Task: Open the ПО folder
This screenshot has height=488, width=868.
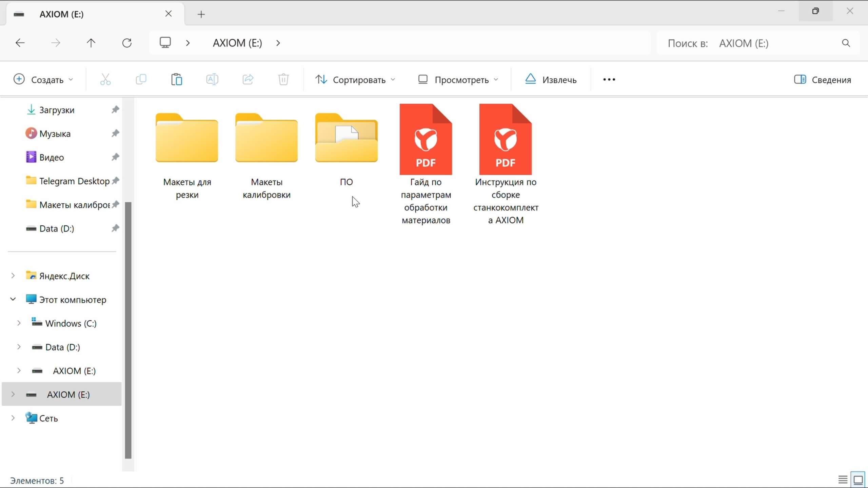Action: click(346, 139)
